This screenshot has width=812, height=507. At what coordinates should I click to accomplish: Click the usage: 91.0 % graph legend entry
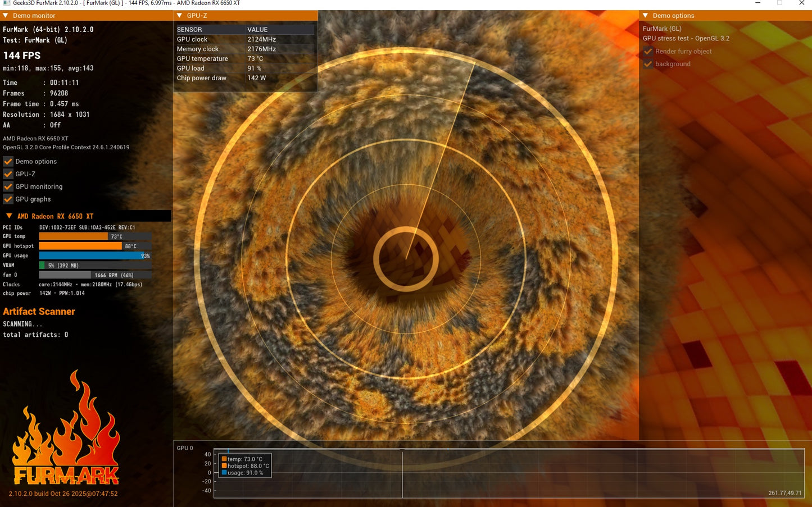pos(243,473)
